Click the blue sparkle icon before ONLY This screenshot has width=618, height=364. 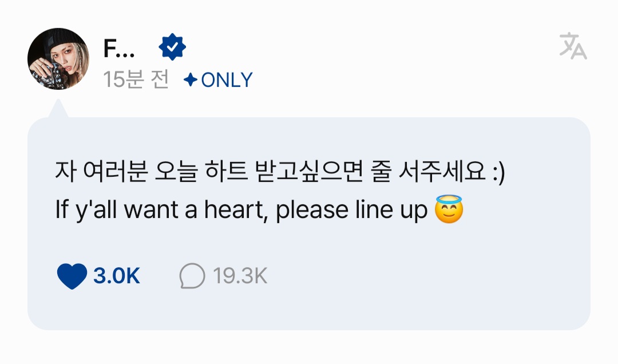coord(191,80)
